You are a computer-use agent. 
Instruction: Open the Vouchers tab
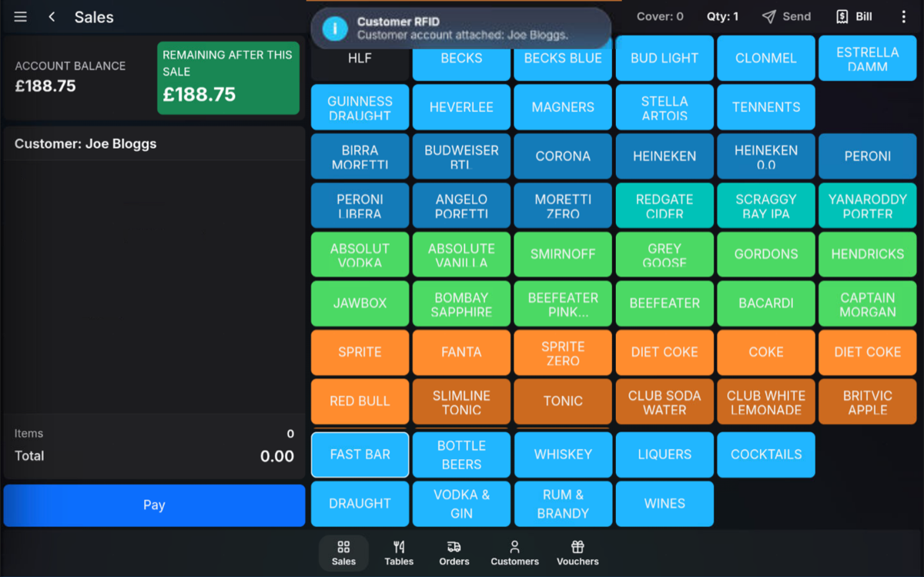point(577,553)
